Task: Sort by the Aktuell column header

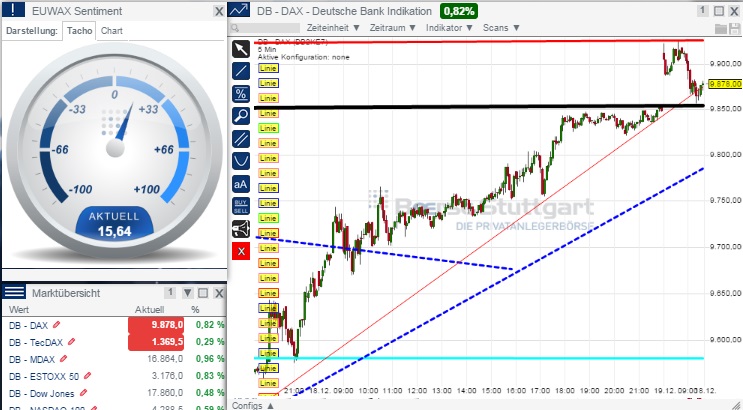Action: click(x=149, y=310)
